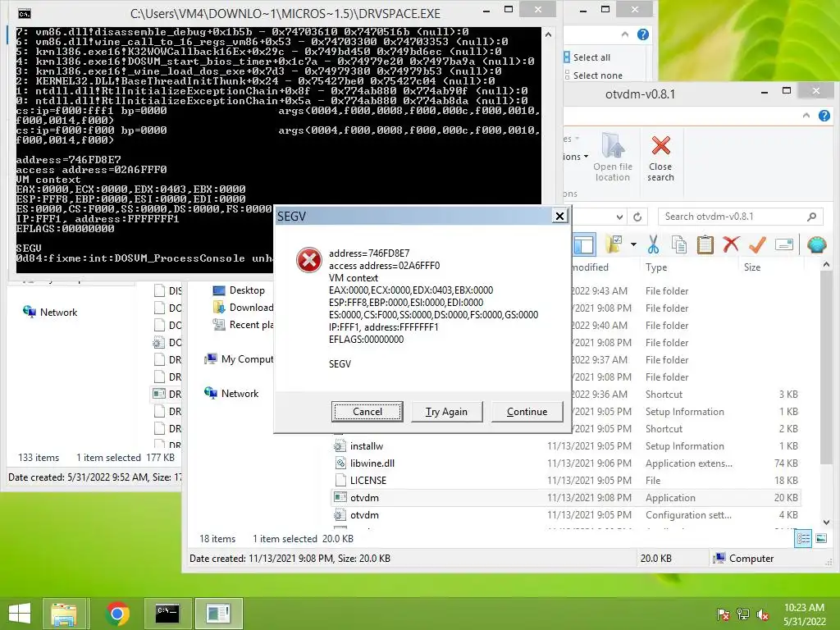
Task: Click the Paste clipboard toolbar icon
Action: [x=705, y=244]
